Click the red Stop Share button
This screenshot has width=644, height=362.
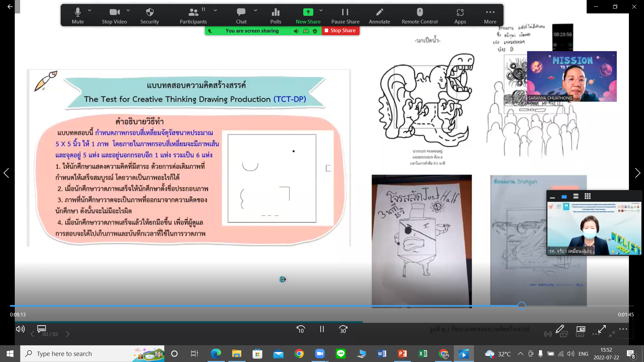click(x=340, y=31)
